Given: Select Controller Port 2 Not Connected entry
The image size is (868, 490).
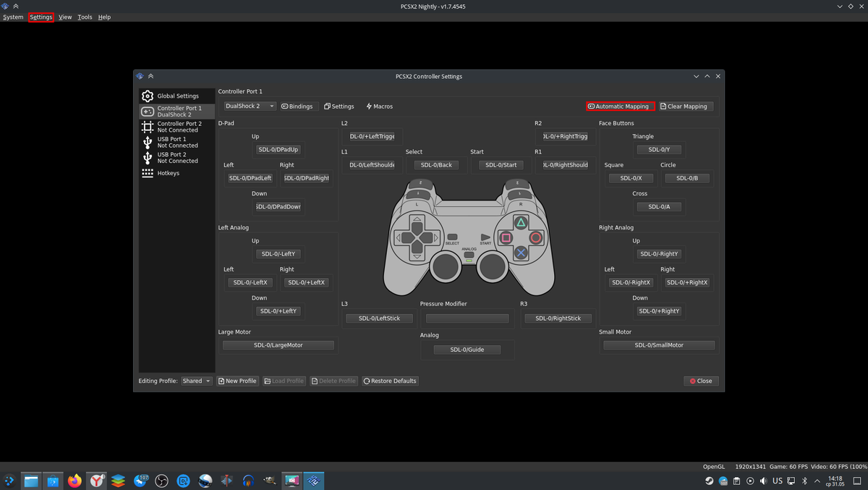Looking at the screenshot, I should point(176,127).
